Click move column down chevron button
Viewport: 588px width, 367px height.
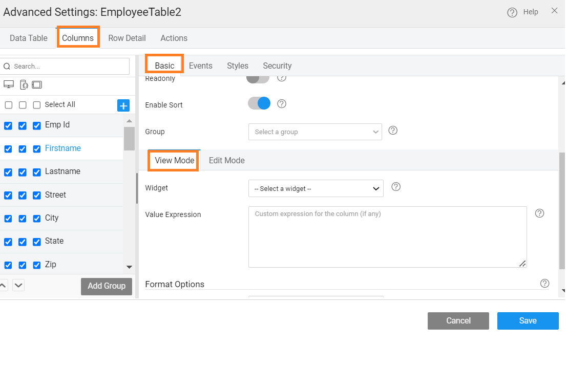[18, 285]
